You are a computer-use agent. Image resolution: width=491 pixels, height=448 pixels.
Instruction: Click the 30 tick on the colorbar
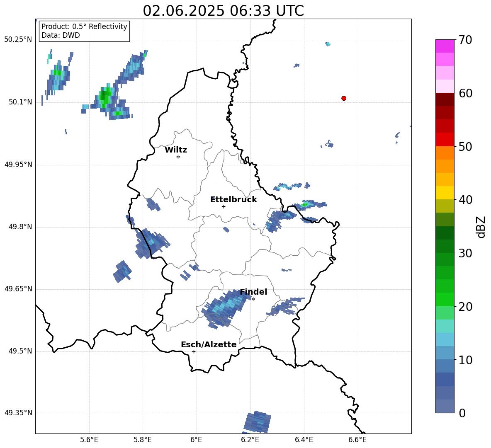[465, 253]
